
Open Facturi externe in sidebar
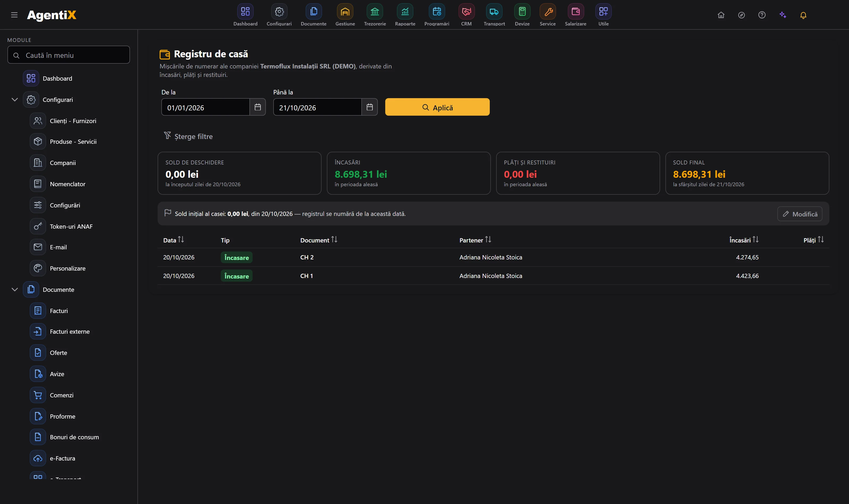click(70, 332)
